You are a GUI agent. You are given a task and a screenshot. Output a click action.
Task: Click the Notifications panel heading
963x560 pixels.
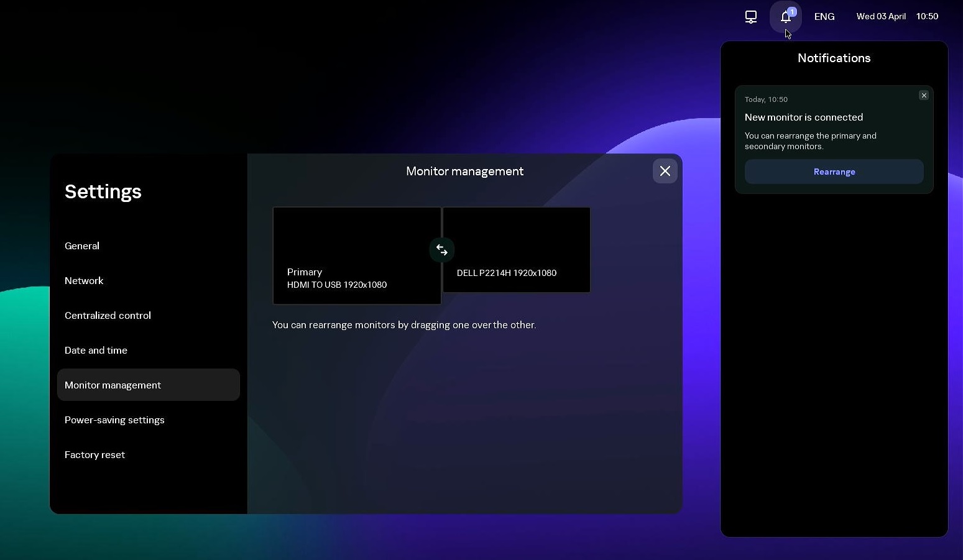834,58
